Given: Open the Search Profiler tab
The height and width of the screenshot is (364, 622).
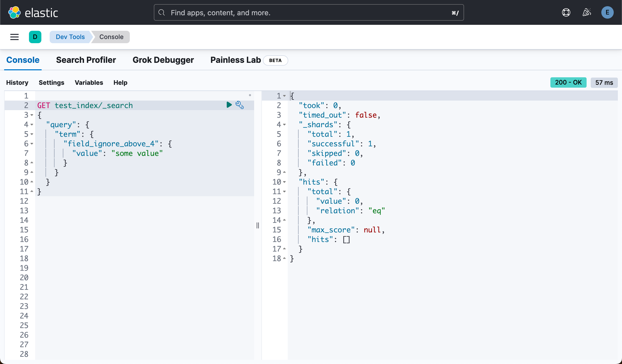Looking at the screenshot, I should tap(86, 60).
